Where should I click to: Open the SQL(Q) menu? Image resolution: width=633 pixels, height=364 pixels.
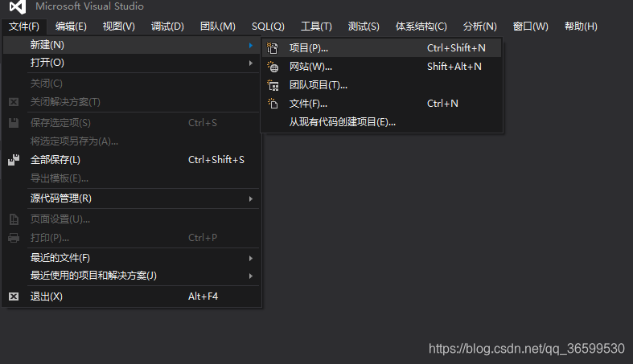click(x=268, y=27)
